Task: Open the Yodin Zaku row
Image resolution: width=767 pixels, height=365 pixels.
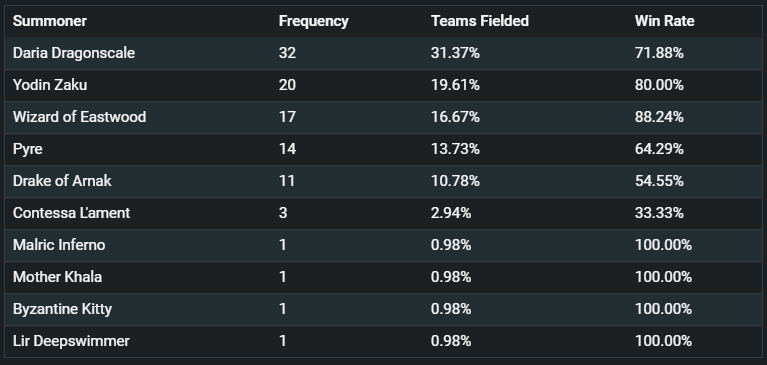Action: (384, 85)
